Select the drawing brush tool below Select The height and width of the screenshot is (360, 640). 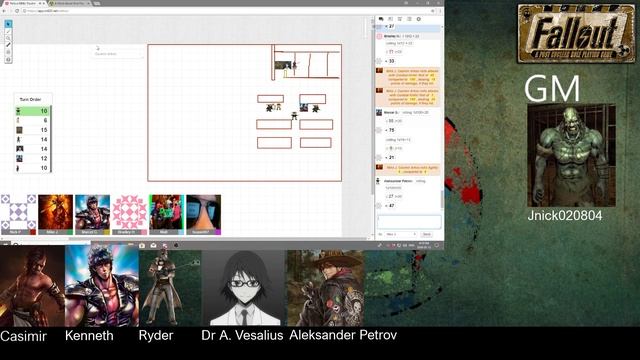tap(8, 31)
